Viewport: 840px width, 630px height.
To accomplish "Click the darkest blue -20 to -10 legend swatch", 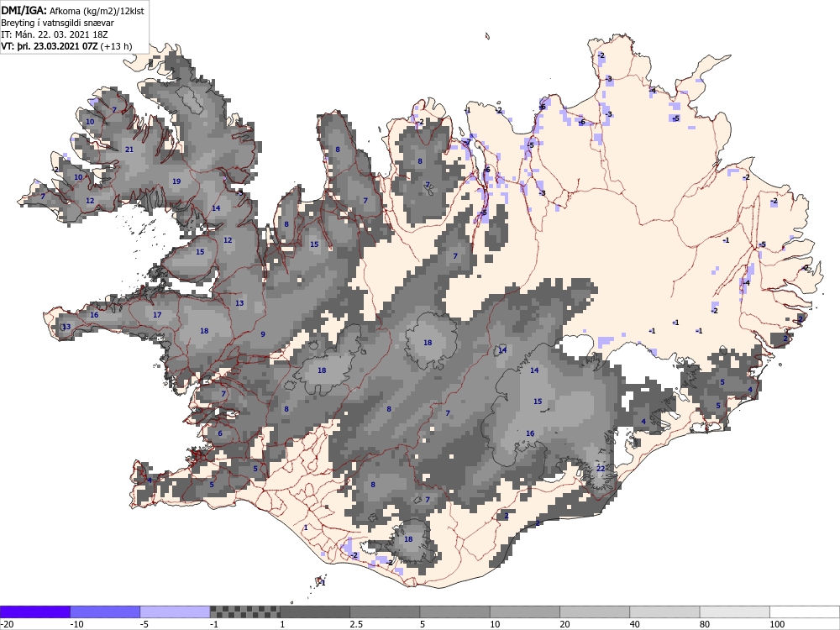I will coord(34,612).
